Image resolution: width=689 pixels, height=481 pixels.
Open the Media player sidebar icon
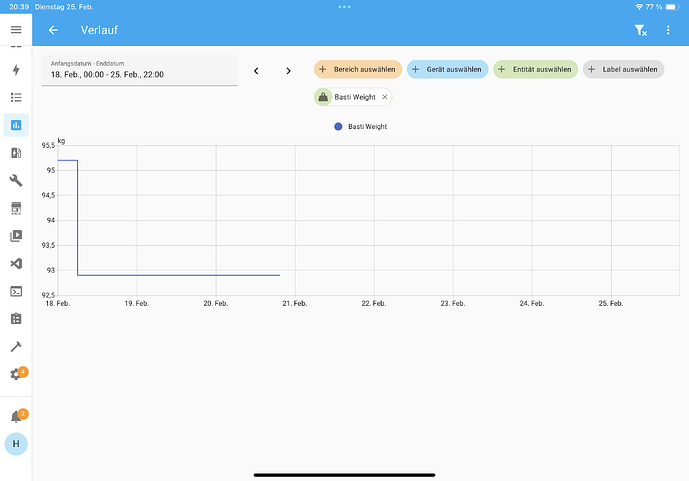pos(16,236)
